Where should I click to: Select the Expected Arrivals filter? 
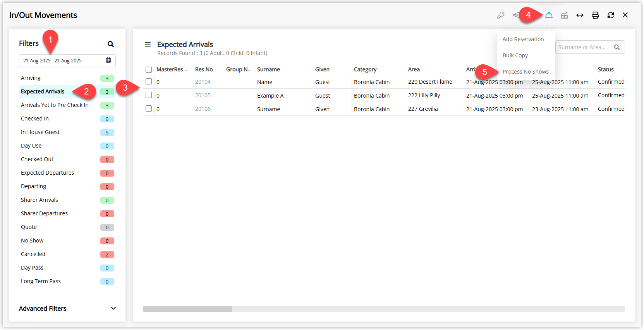point(67,91)
